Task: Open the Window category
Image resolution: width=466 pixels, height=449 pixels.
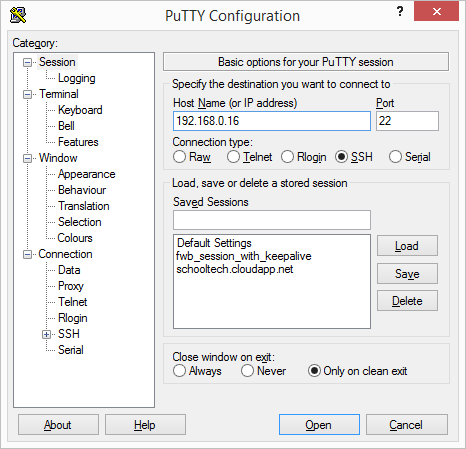Action: [x=58, y=158]
